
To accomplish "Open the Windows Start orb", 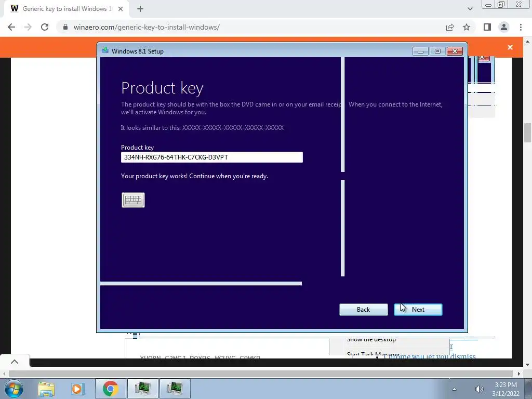I will pyautogui.click(x=14, y=389).
